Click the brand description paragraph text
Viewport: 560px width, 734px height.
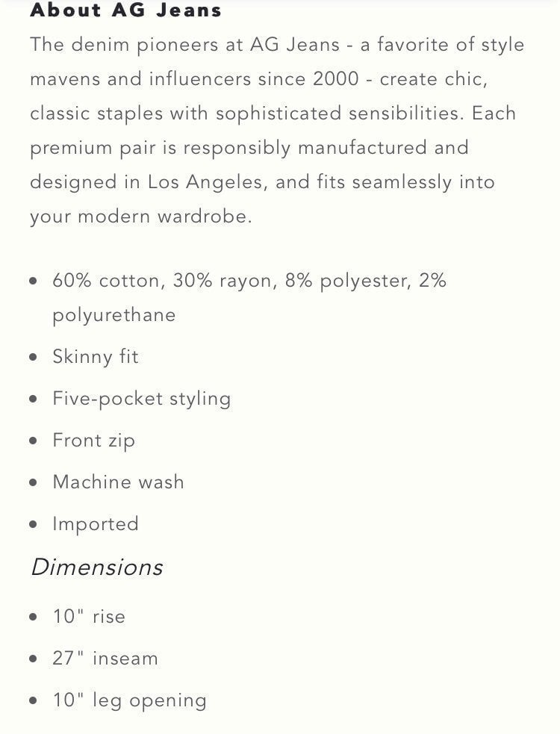(277, 131)
